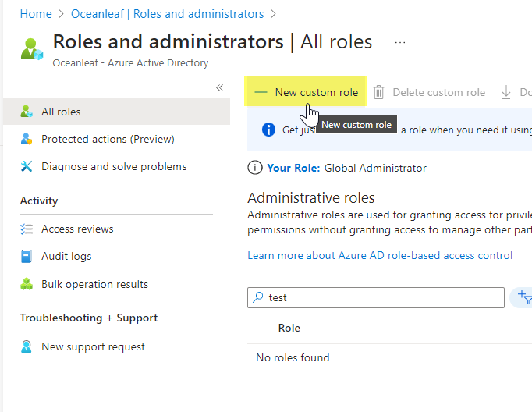The width and height of the screenshot is (532, 412).
Task: Click the All roles sidebar icon
Action: (27, 112)
